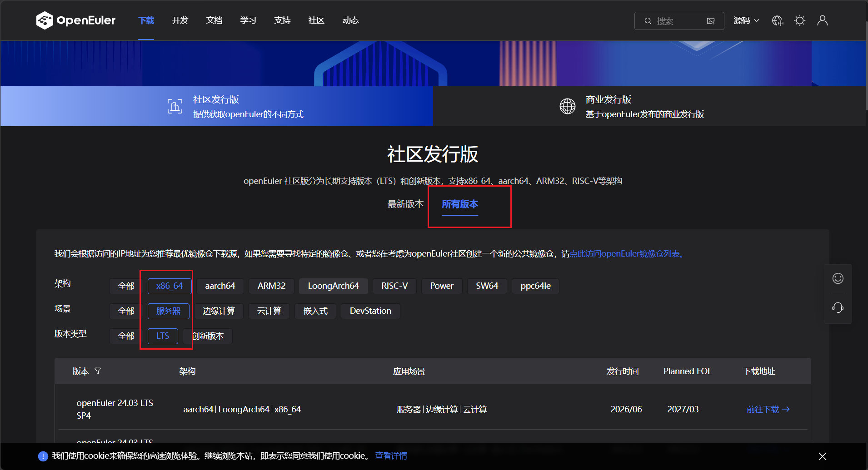Viewport: 868px width, 470px height.
Task: Click the 应用场景 column header
Action: 409,371
